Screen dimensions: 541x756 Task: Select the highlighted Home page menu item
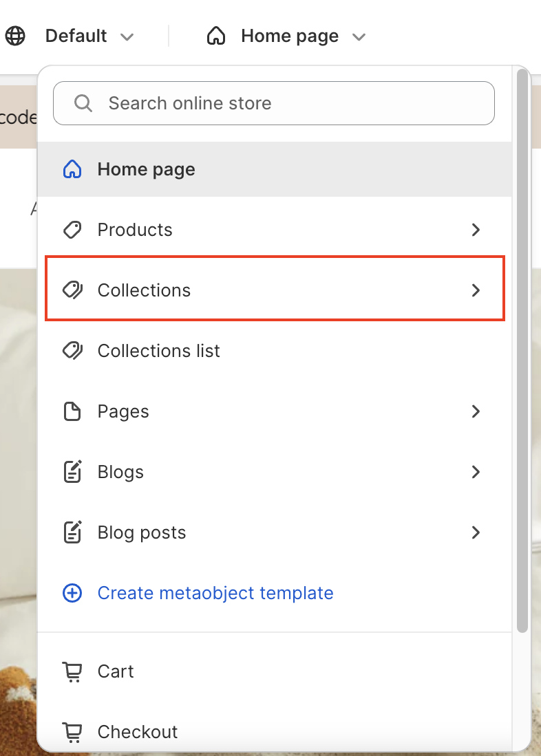tap(274, 169)
